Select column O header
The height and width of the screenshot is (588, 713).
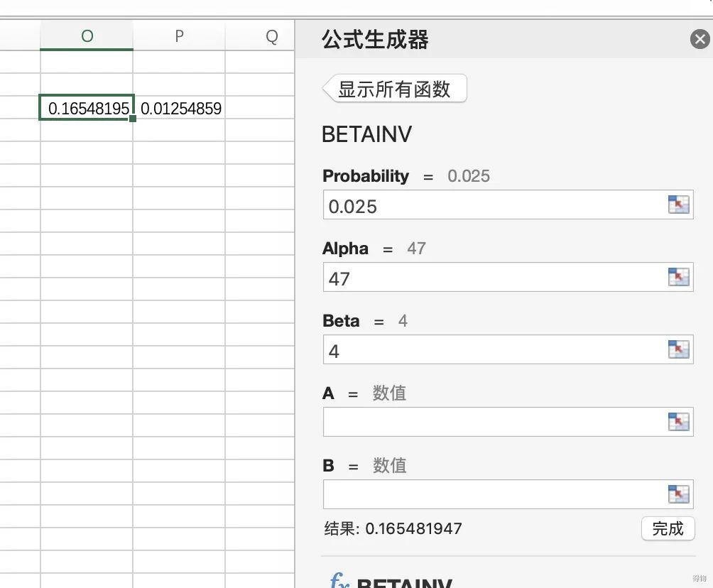pos(87,36)
